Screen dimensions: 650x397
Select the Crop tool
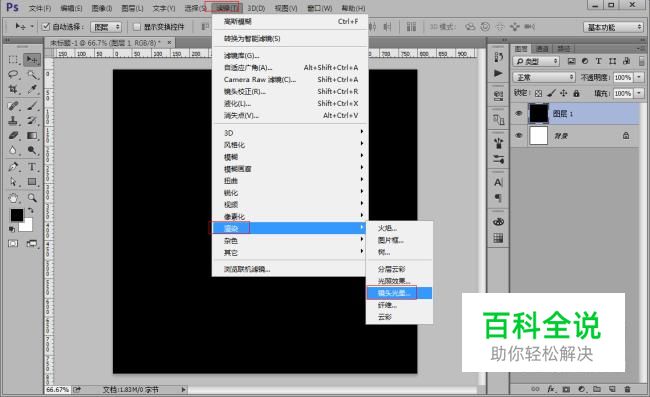pyautogui.click(x=13, y=90)
